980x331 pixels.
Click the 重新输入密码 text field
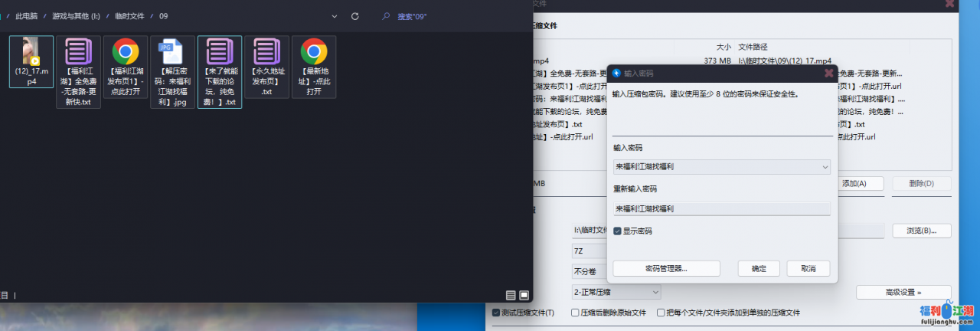coord(721,208)
